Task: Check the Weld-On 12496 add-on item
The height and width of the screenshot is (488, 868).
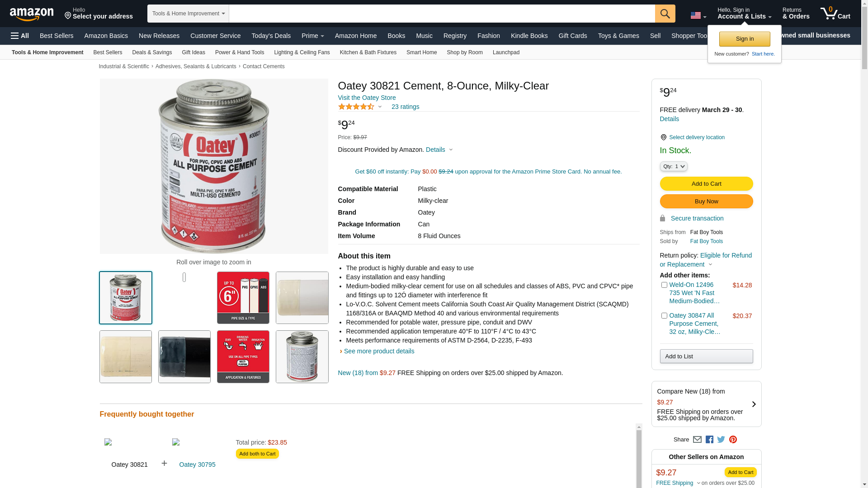Action: tap(664, 285)
